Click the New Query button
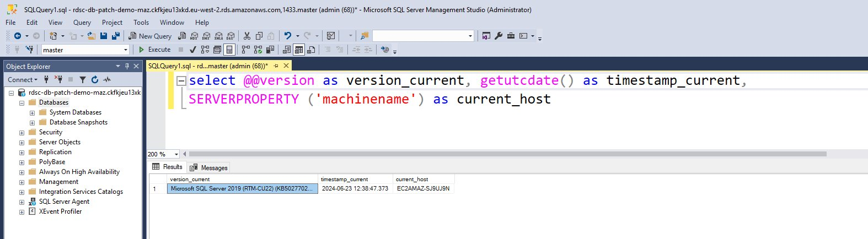The image size is (868, 239). (150, 36)
